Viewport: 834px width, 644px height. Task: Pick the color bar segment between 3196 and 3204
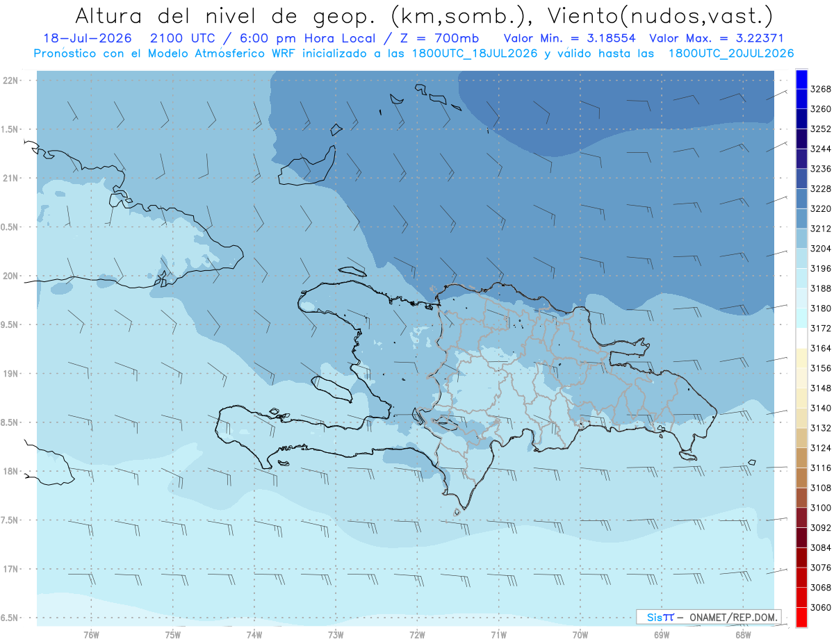pos(801,258)
